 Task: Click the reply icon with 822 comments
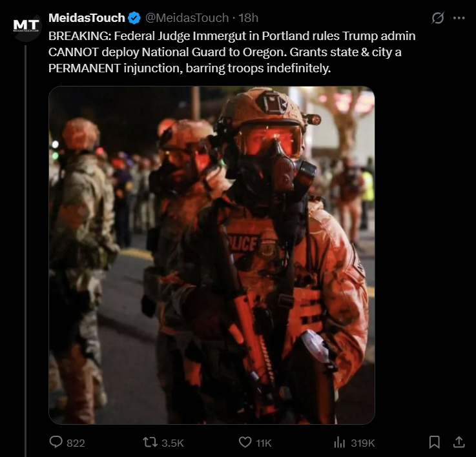coord(56,442)
